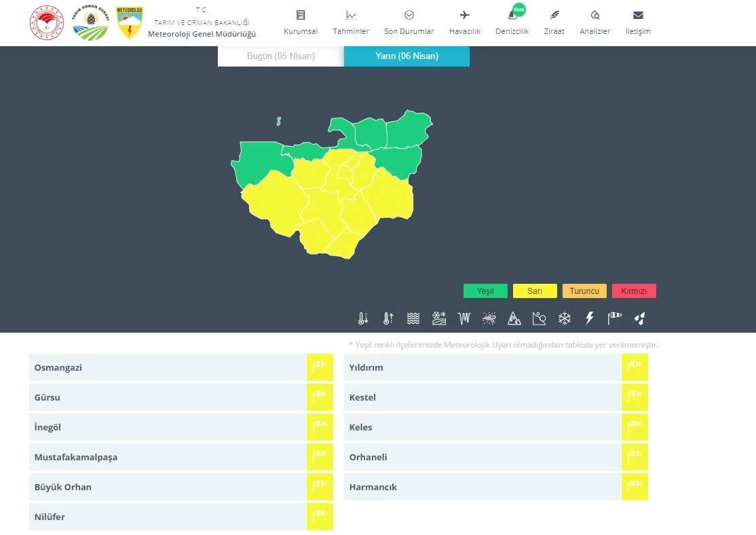Click the Mustafakemalpaşa district row
This screenshot has width=756, height=535.
click(167, 457)
